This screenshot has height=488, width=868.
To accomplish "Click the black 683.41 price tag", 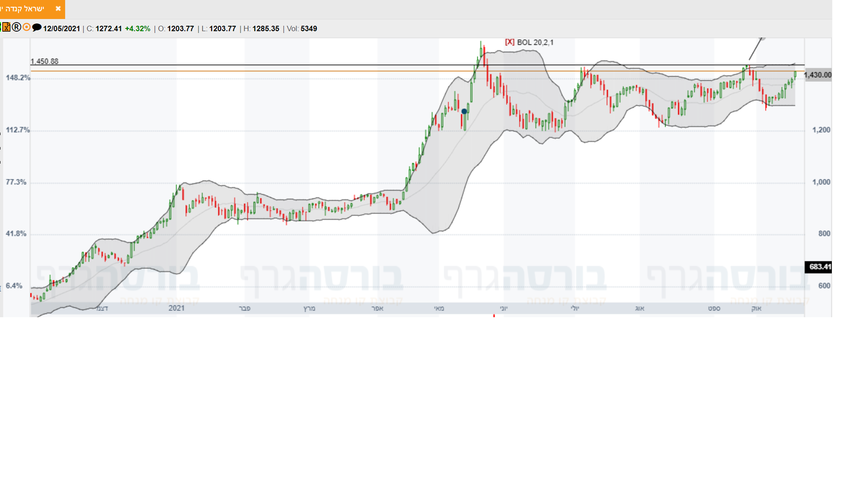I will coord(819,267).
